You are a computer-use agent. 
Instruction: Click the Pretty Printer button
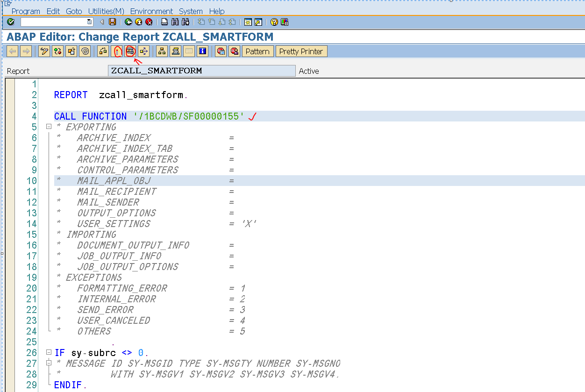[x=301, y=51]
